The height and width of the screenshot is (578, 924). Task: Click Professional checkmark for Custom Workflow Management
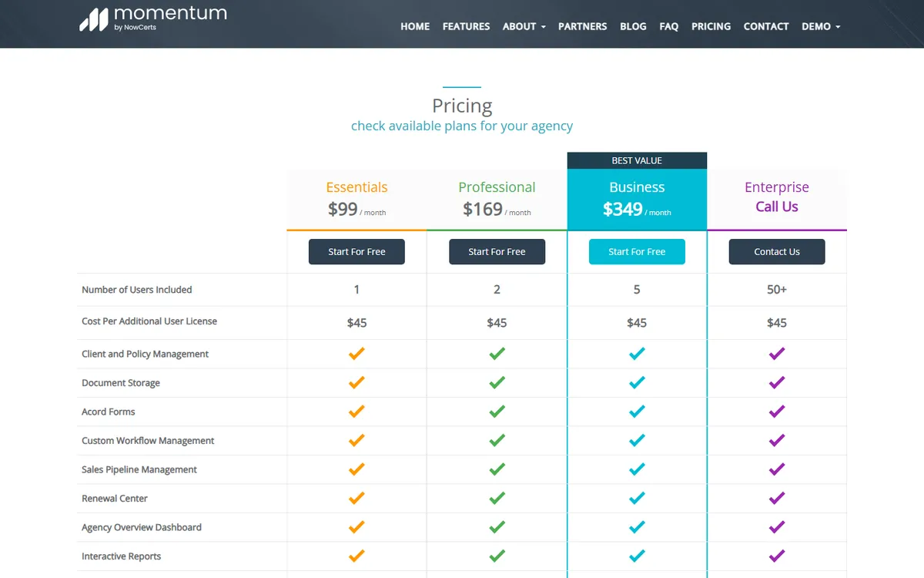click(497, 440)
